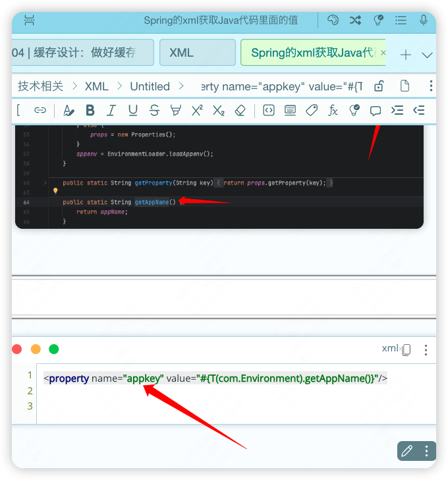Toggle strikethrough formatting
The height and width of the screenshot is (480, 448).
(154, 110)
